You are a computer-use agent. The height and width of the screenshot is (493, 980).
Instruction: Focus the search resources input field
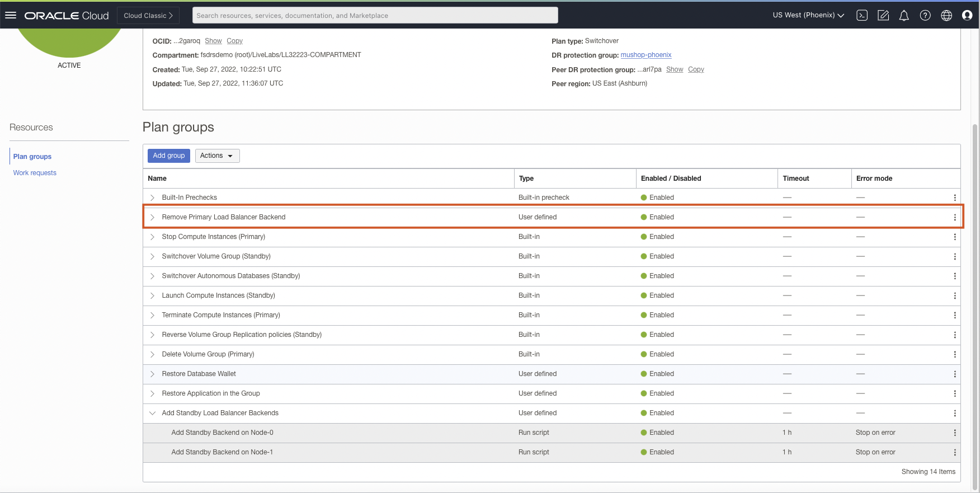click(375, 15)
